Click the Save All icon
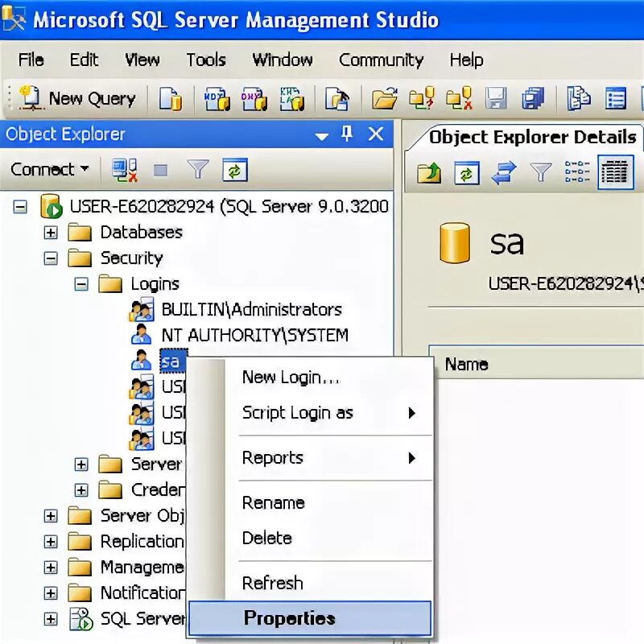Screen dimensions: 644x644 click(533, 98)
